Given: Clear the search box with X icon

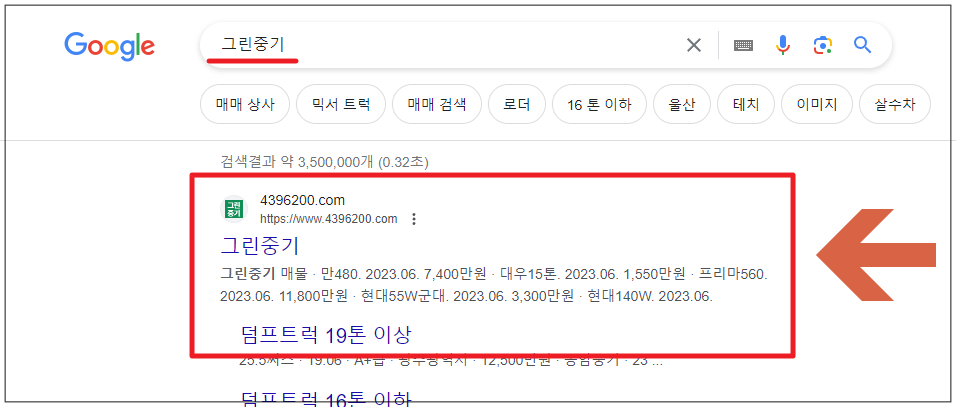Looking at the screenshot, I should (x=694, y=45).
